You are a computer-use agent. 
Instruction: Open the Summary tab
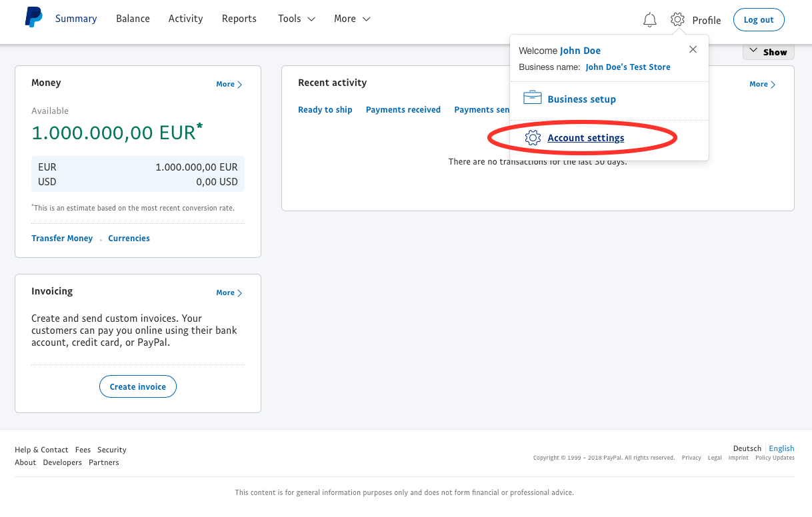pyautogui.click(x=76, y=19)
